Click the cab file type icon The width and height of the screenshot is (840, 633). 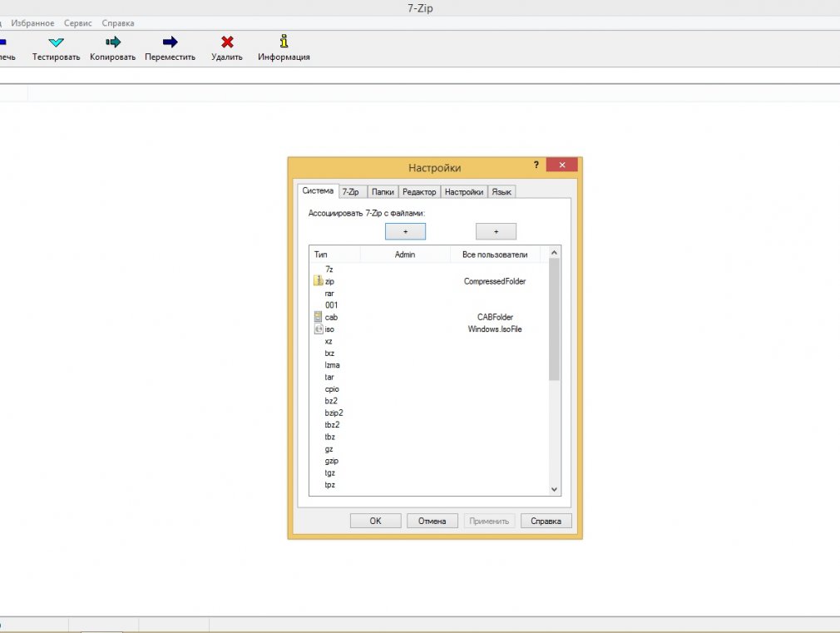click(319, 317)
